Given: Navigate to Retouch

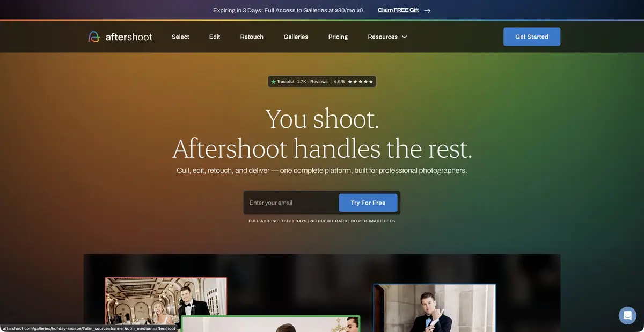Looking at the screenshot, I should tap(252, 37).
